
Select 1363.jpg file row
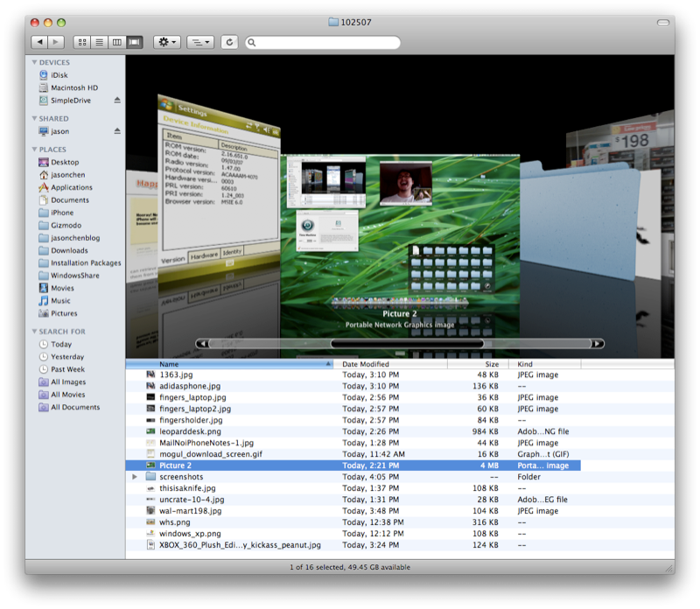[400, 374]
